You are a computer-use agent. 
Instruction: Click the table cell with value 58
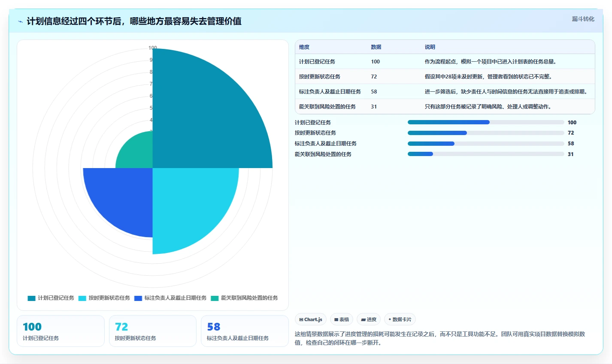(x=374, y=92)
